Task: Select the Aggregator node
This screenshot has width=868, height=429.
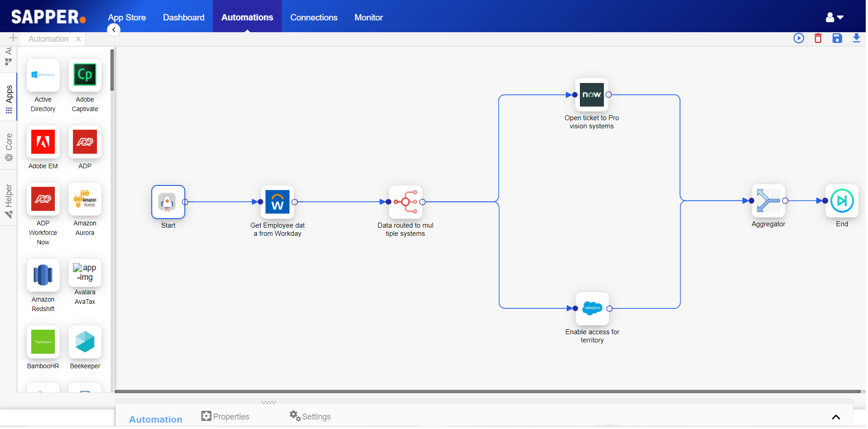Action: click(768, 200)
